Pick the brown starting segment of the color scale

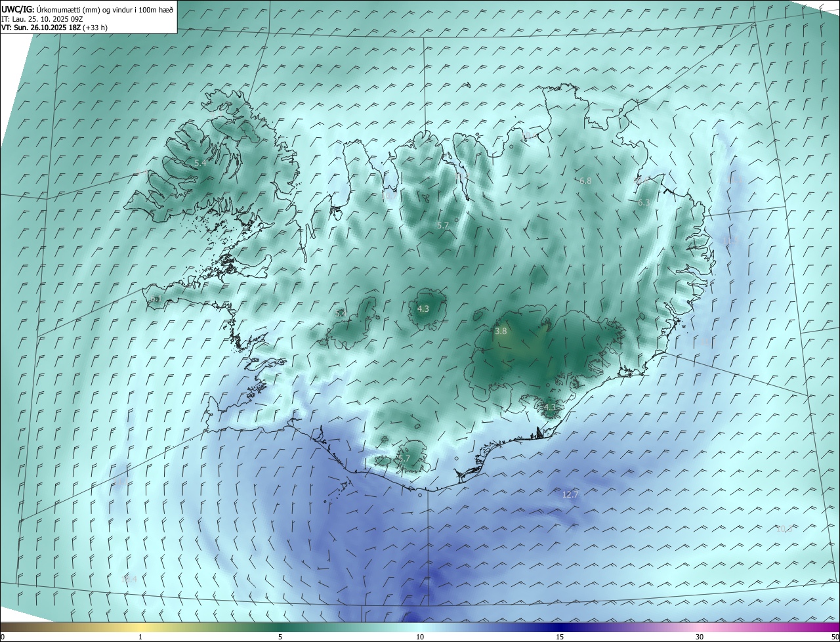13,627
